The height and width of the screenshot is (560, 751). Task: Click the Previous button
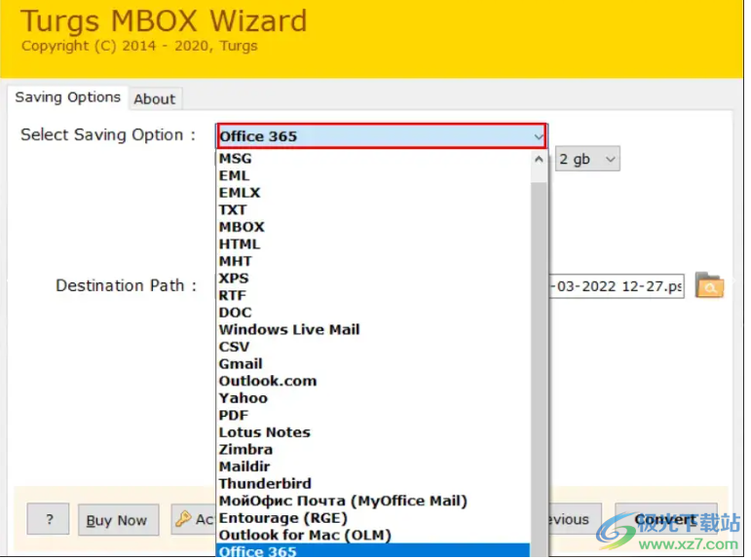pos(575,519)
